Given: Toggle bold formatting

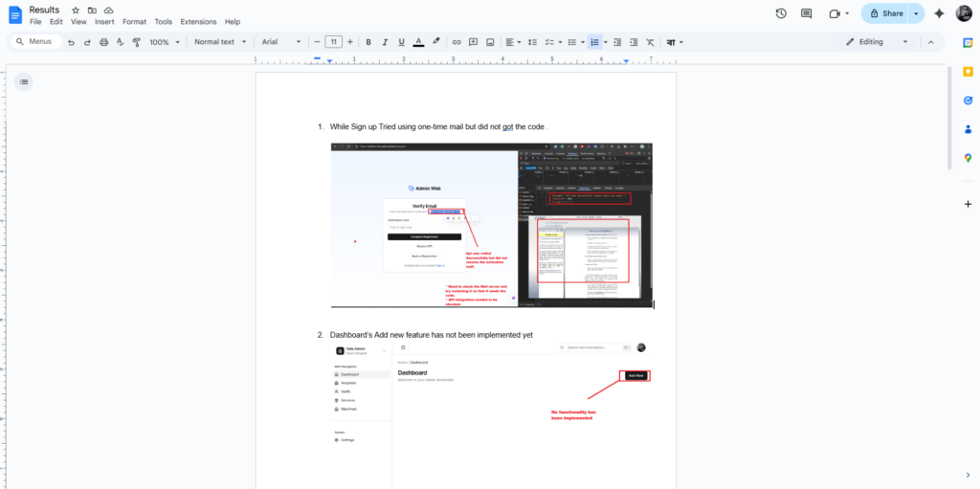Looking at the screenshot, I should click(x=368, y=42).
